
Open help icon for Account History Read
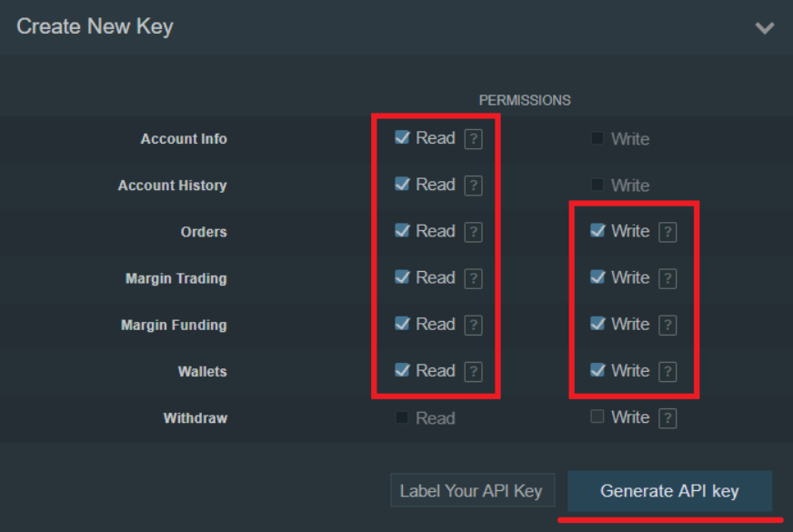click(x=473, y=186)
